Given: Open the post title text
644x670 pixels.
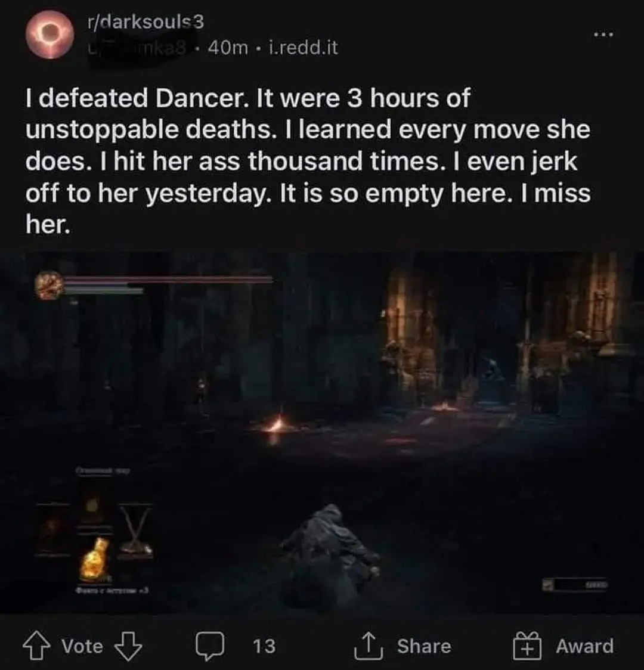Looking at the screenshot, I should pyautogui.click(x=308, y=161).
